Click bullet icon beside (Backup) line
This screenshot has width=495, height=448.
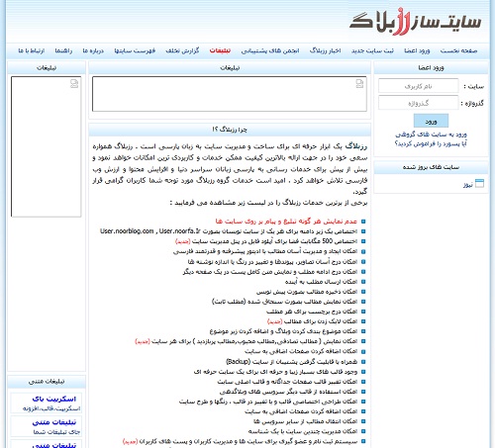pos(363,362)
